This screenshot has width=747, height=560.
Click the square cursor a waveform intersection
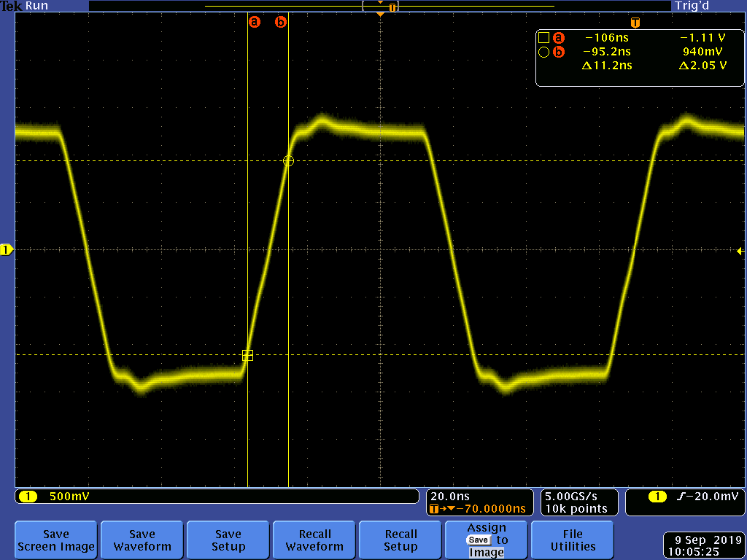click(x=248, y=355)
